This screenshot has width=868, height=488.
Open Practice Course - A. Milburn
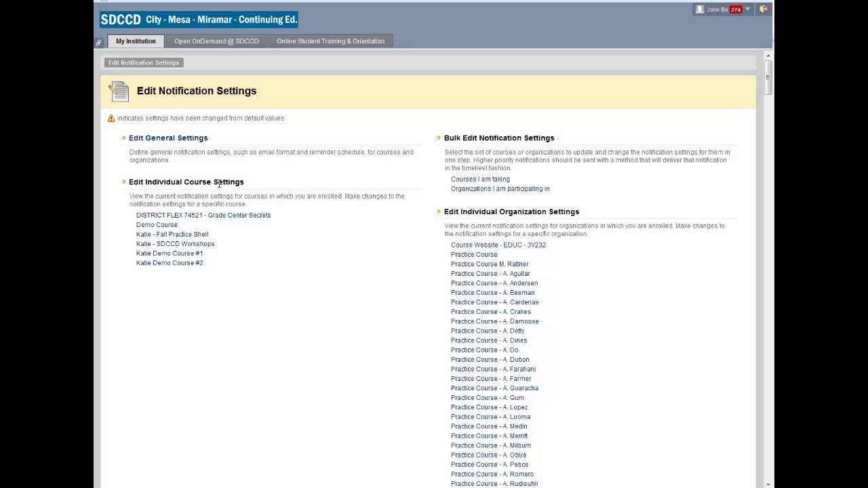coord(491,445)
